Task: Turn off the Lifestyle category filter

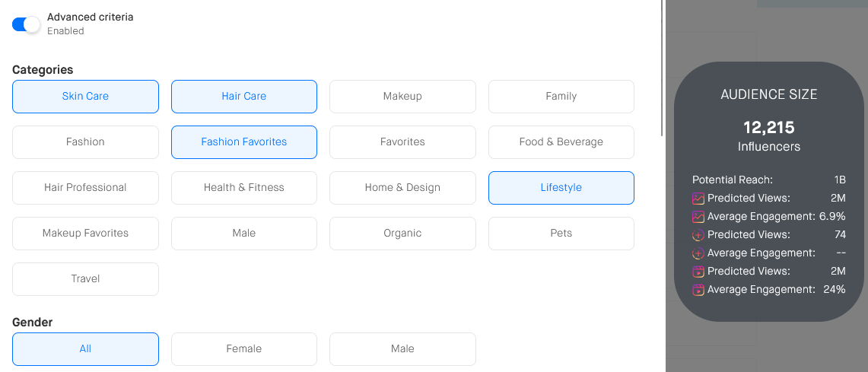Action: point(561,188)
